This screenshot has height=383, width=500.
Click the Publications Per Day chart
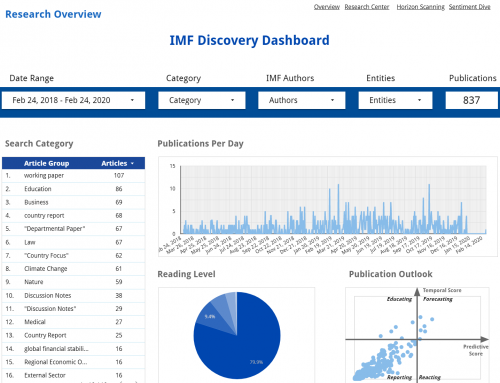point(328,207)
